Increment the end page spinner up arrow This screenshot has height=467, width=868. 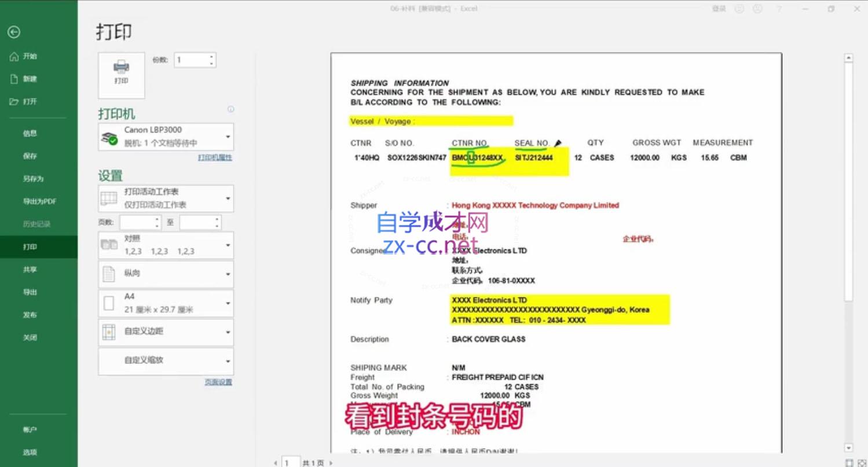[x=217, y=219]
